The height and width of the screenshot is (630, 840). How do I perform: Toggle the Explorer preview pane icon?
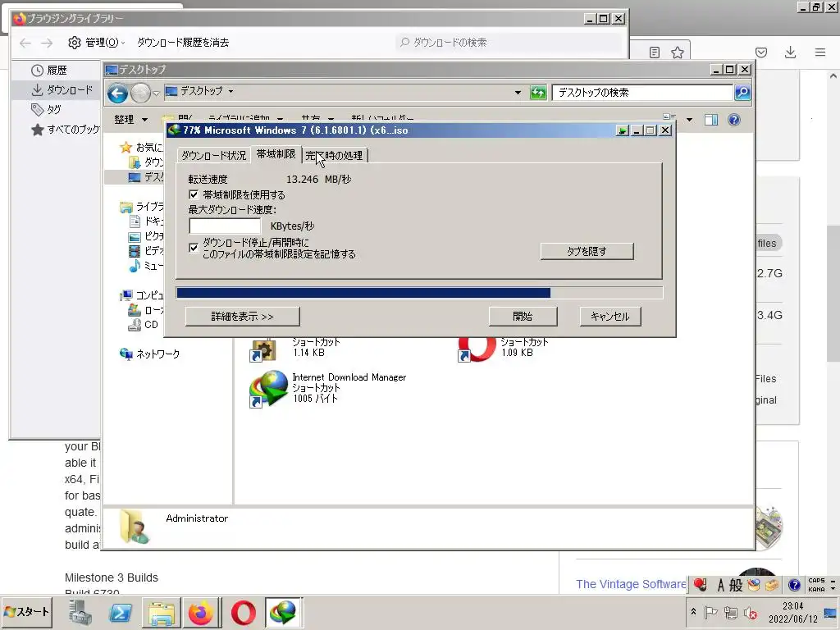tap(711, 120)
